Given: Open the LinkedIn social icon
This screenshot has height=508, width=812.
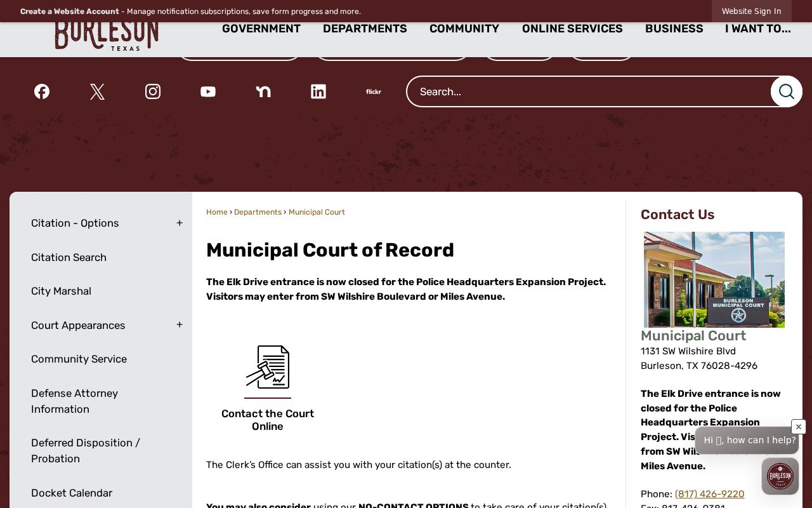Looking at the screenshot, I should tap(318, 91).
